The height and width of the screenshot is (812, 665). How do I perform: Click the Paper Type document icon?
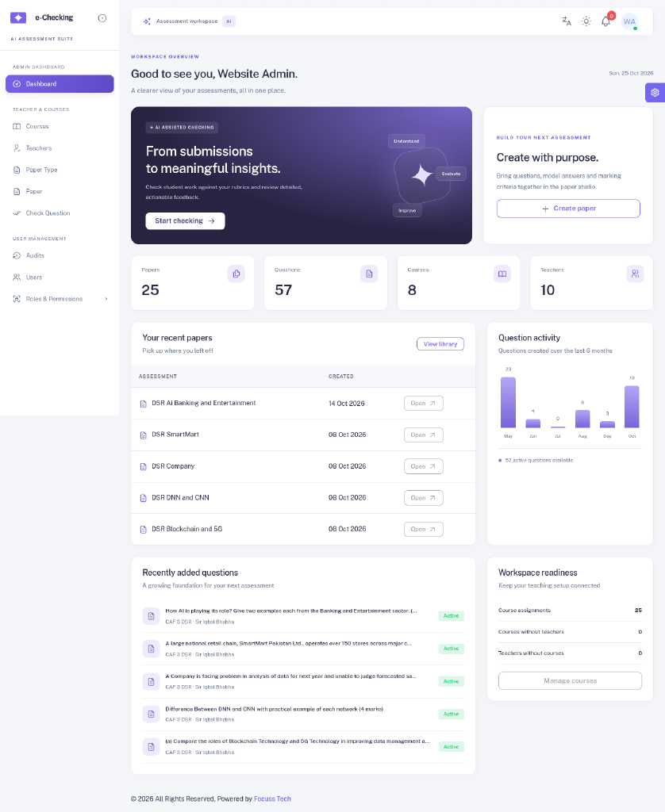[17, 170]
